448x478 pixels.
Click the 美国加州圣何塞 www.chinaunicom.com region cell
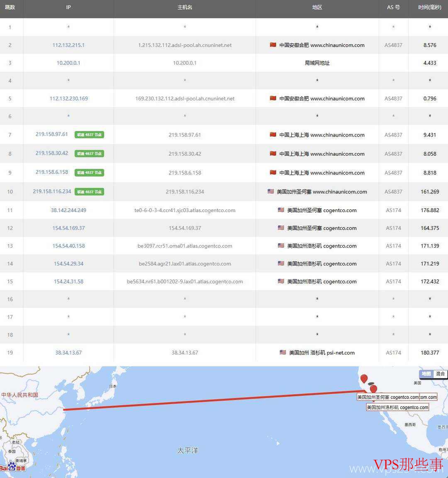click(x=317, y=191)
